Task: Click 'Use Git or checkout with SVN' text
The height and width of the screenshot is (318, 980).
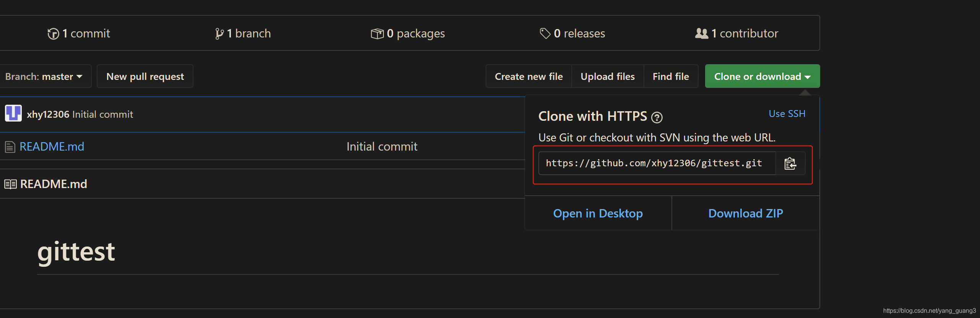Action: (x=657, y=138)
